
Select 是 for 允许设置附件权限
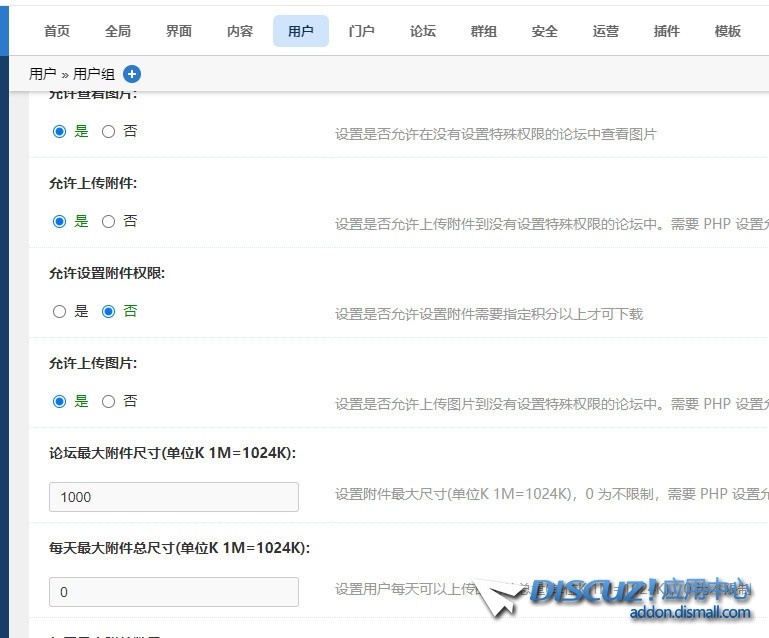pos(59,311)
